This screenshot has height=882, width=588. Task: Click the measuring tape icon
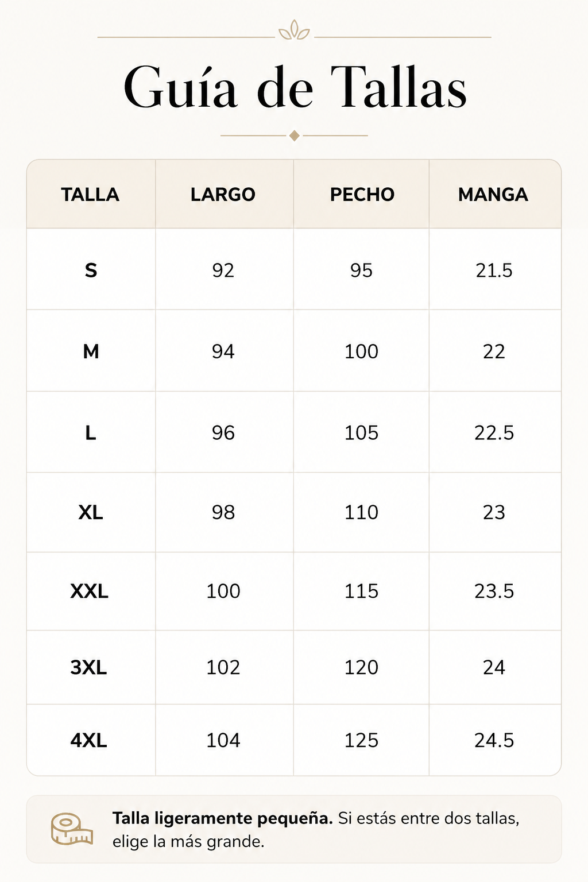click(71, 829)
